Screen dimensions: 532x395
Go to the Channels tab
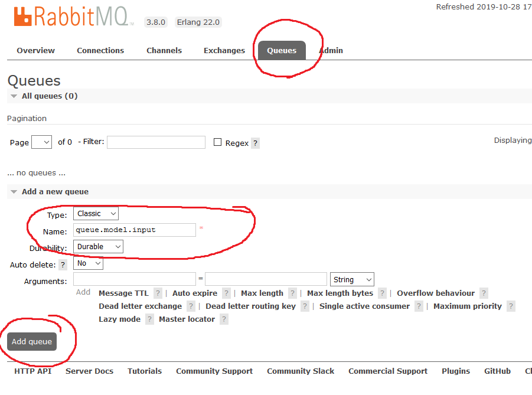click(164, 51)
